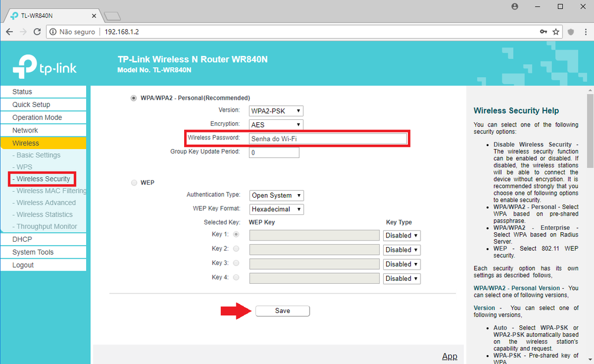Click 'Model No. TL-WR840N' header text

click(154, 70)
